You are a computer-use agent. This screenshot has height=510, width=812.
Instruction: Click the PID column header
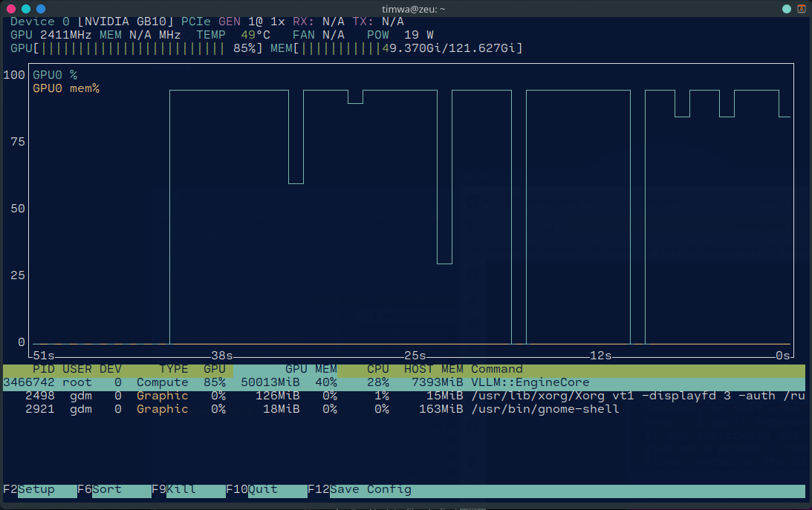point(44,369)
